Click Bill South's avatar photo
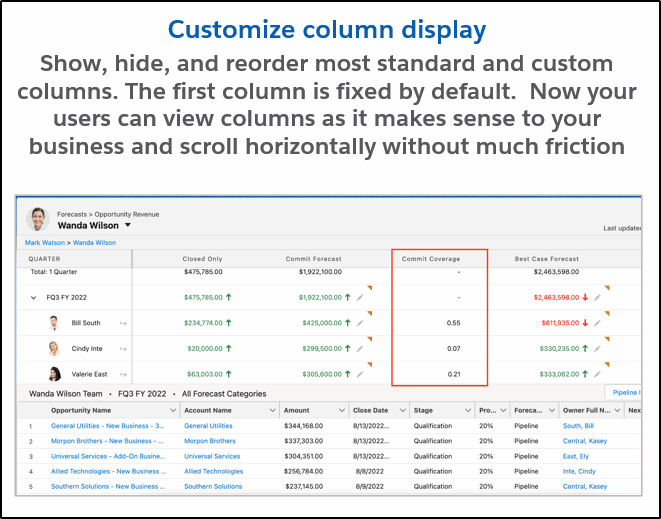Image resolution: width=661 pixels, height=519 pixels. (54, 323)
